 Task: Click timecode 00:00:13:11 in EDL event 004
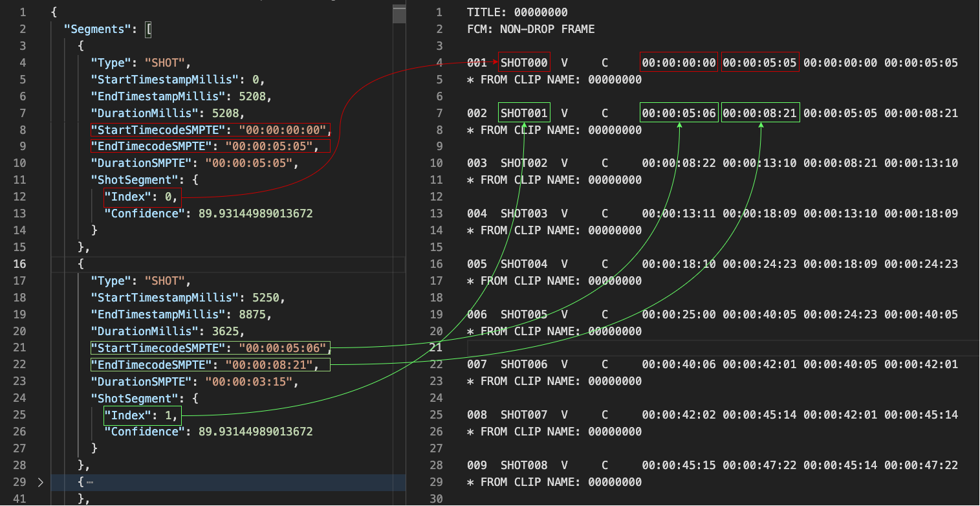[x=679, y=214]
